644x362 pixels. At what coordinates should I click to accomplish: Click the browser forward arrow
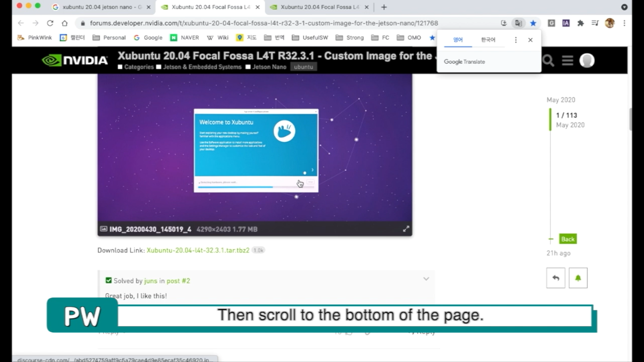coord(35,23)
